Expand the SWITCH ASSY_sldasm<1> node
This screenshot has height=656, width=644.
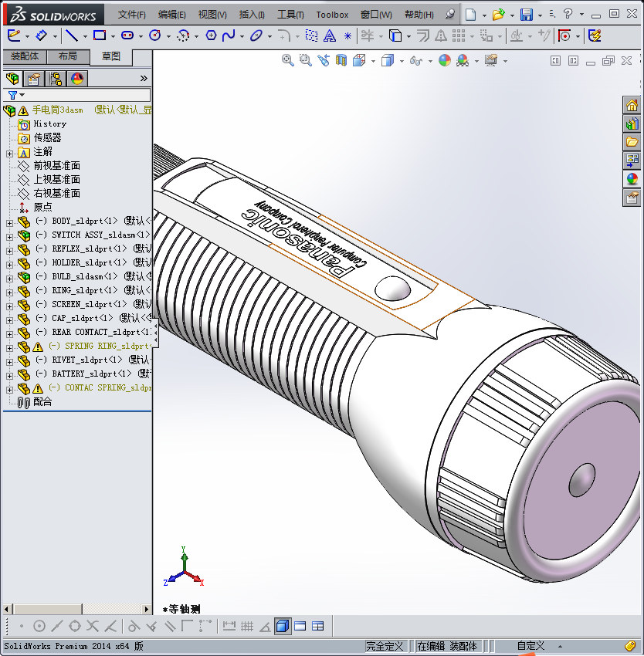pyautogui.click(x=9, y=237)
